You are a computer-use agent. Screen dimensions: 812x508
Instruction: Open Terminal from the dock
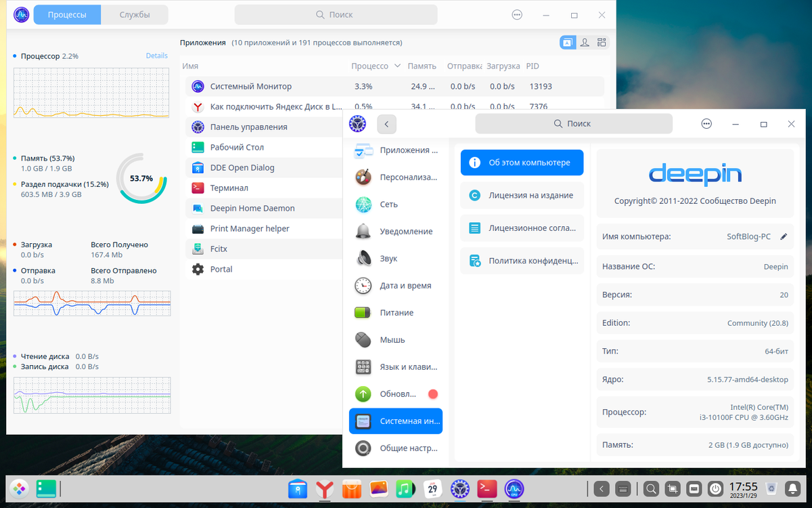coord(487,488)
